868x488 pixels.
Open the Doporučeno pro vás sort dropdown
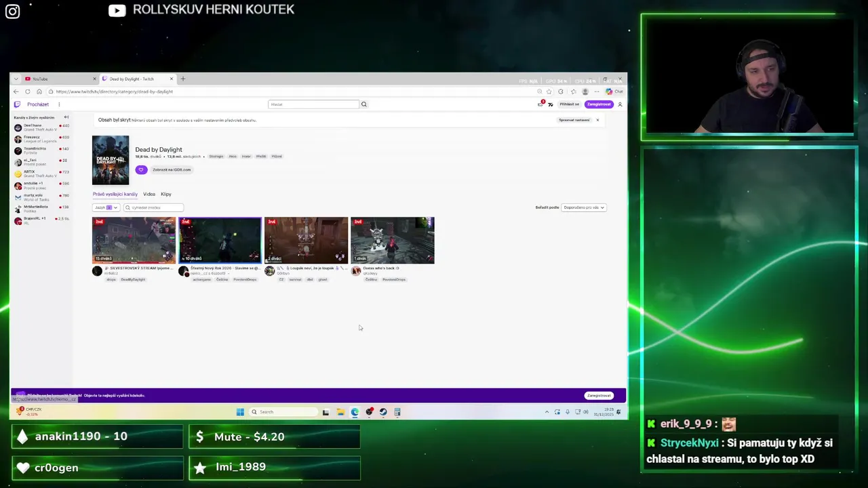pyautogui.click(x=584, y=207)
